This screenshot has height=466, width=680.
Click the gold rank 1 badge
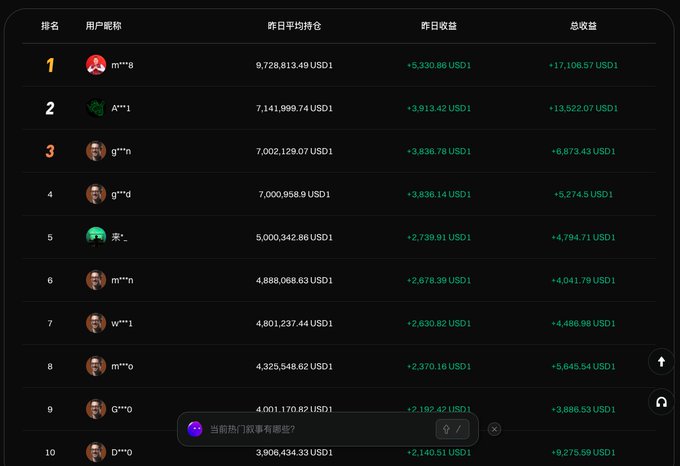50,65
